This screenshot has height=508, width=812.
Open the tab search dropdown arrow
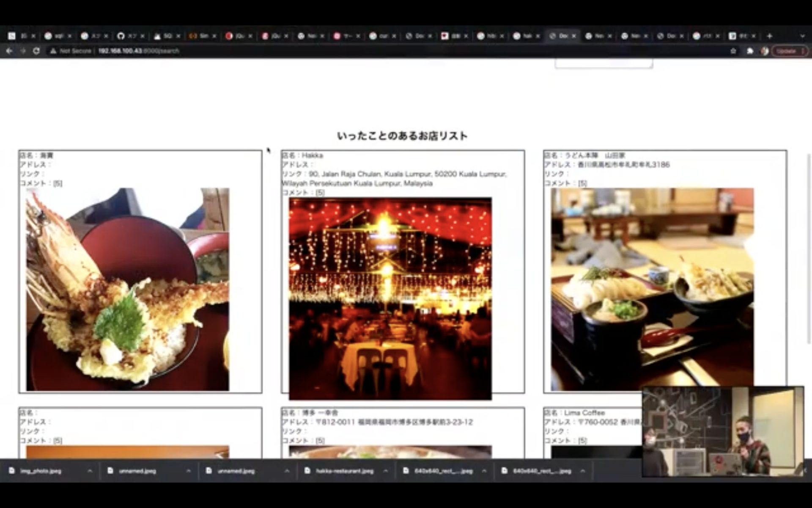coord(802,36)
